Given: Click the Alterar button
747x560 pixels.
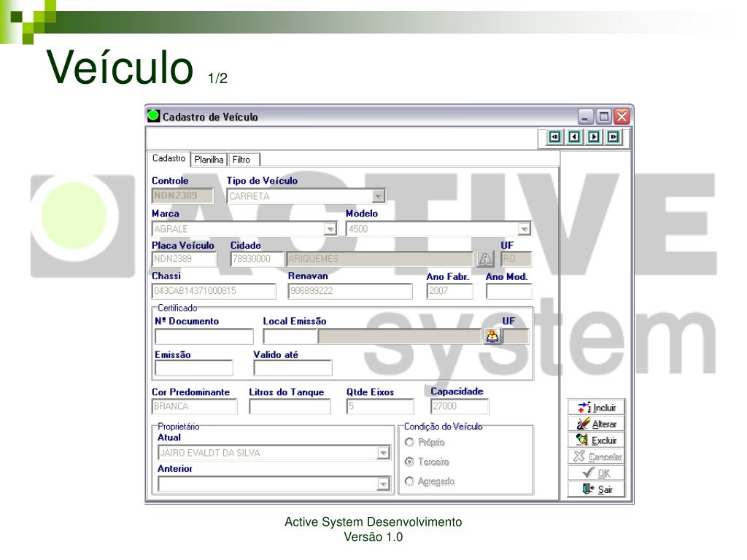Looking at the screenshot, I should 596,424.
